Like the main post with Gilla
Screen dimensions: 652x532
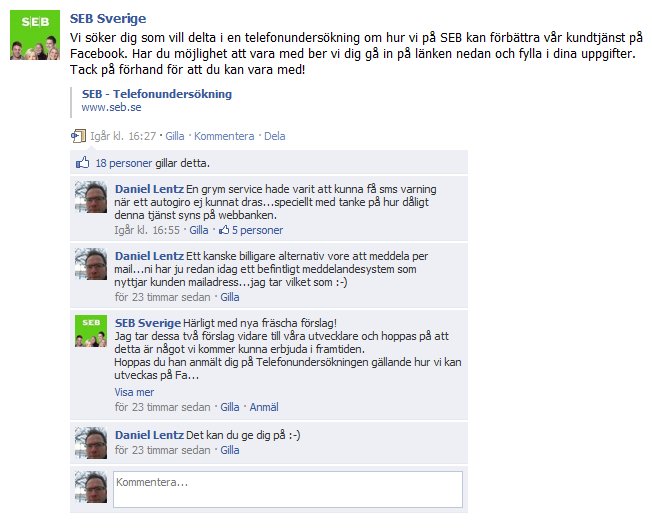175,136
